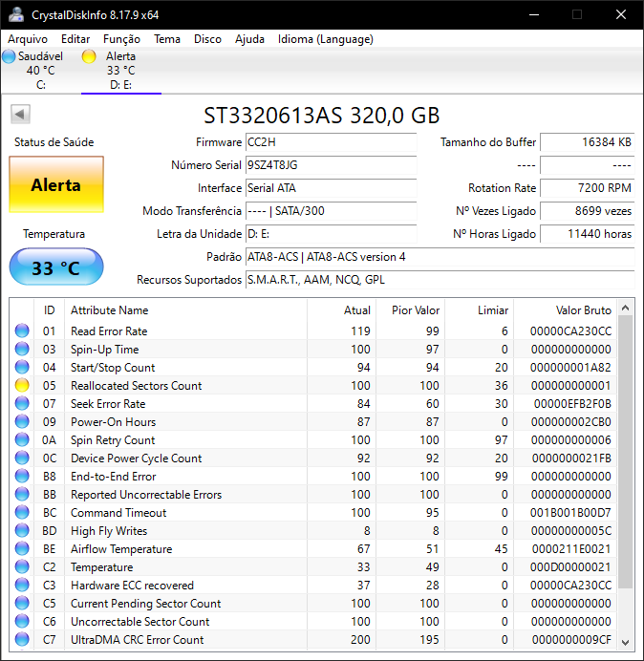Open the Idioma (Language) menu

pos(326,39)
